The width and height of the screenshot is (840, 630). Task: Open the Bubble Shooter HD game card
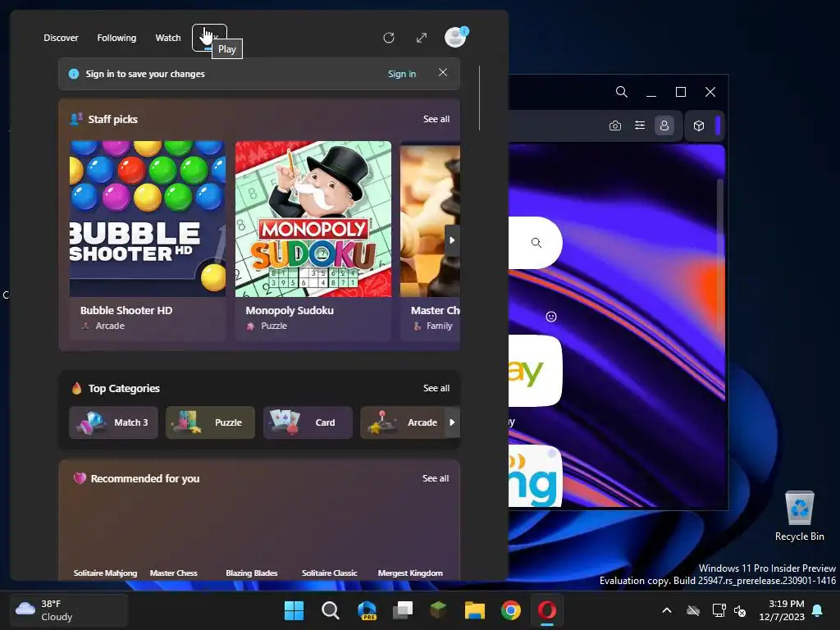(148, 240)
